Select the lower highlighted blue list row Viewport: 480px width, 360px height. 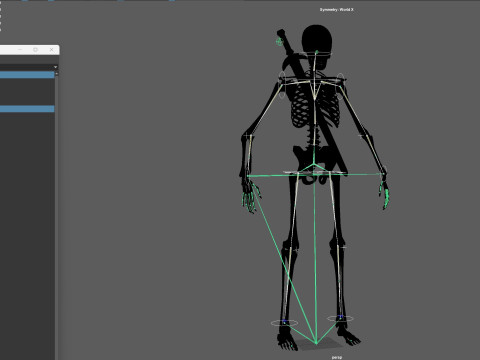27,109
